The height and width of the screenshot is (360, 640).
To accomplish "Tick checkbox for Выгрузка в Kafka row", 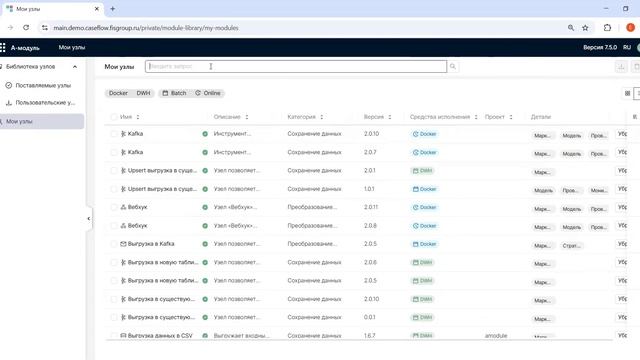I will pos(114,244).
